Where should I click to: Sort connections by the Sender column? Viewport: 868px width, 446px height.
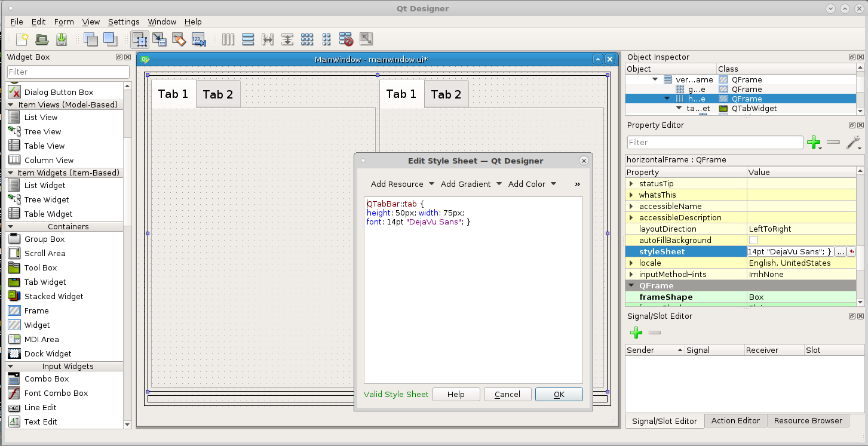655,350
